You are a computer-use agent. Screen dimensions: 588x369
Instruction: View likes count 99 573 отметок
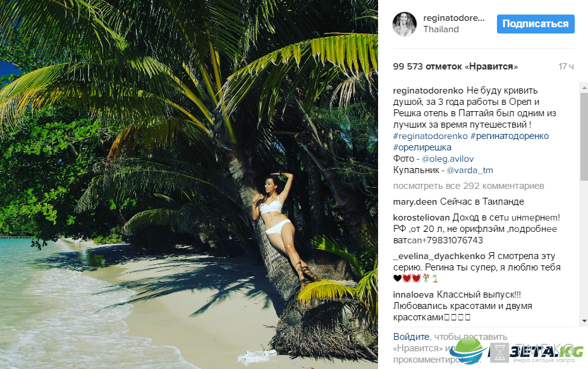455,67
